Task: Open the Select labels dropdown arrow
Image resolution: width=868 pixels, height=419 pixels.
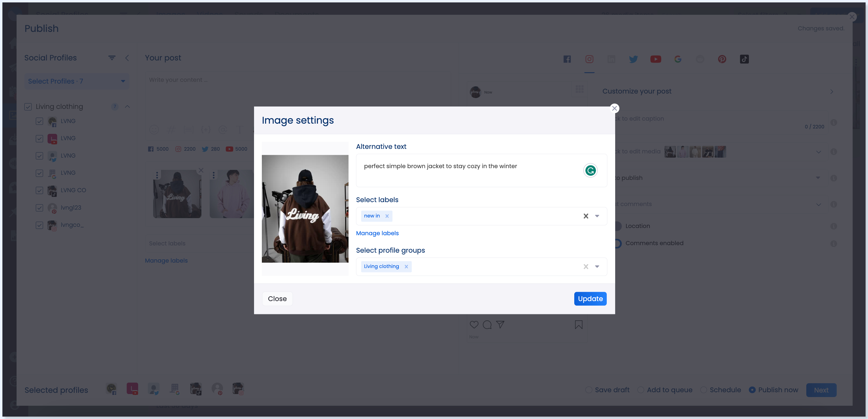Action: coord(597,216)
